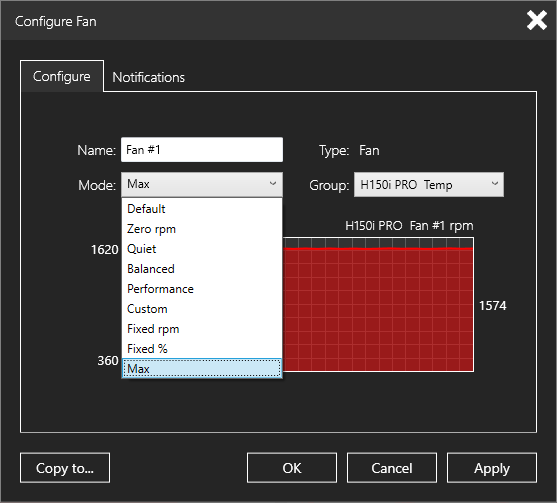This screenshot has height=503, width=557.
Task: Close the Configure Fan dialog
Action: (x=536, y=21)
